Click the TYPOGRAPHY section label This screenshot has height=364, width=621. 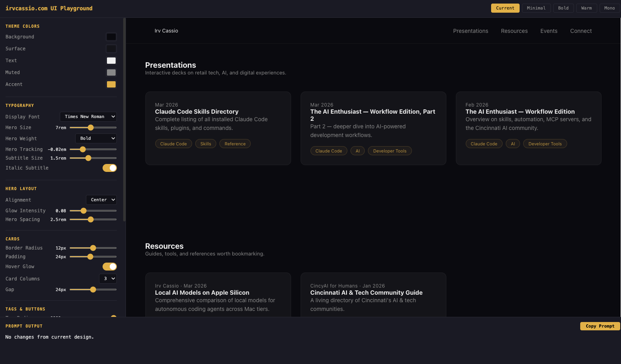pyautogui.click(x=20, y=105)
